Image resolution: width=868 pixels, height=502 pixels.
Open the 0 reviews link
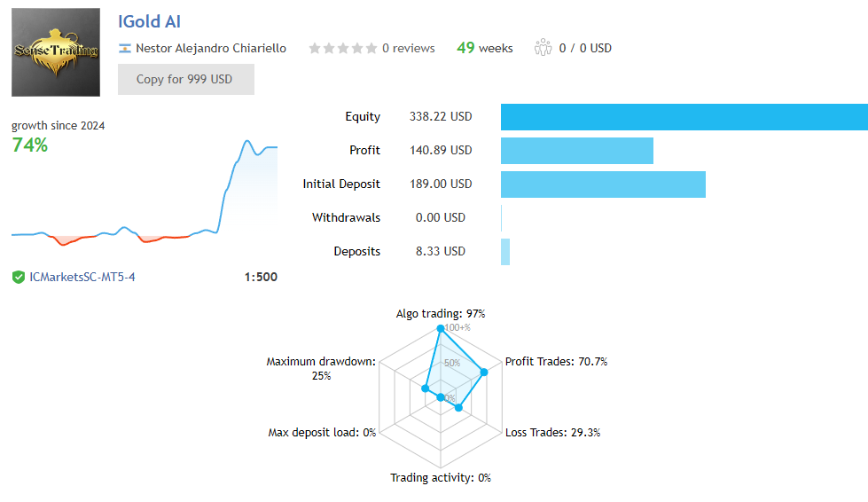click(408, 48)
